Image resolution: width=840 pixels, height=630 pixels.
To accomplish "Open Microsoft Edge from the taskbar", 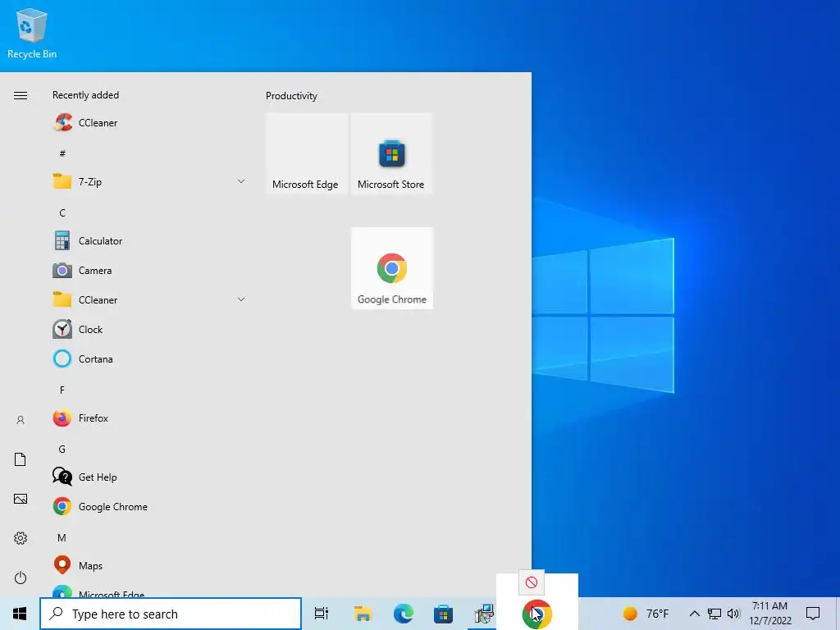I will pos(404,614).
